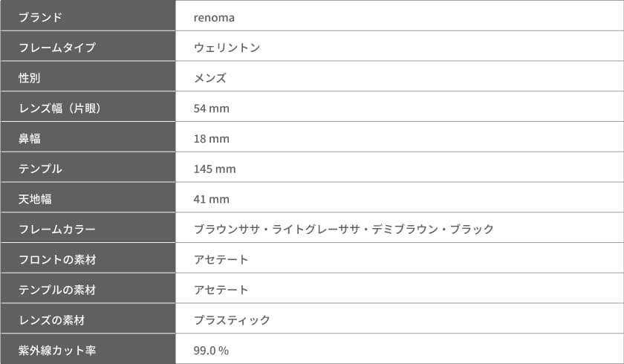Click the 天地幅 row label
624x364 pixels.
[x=35, y=199]
